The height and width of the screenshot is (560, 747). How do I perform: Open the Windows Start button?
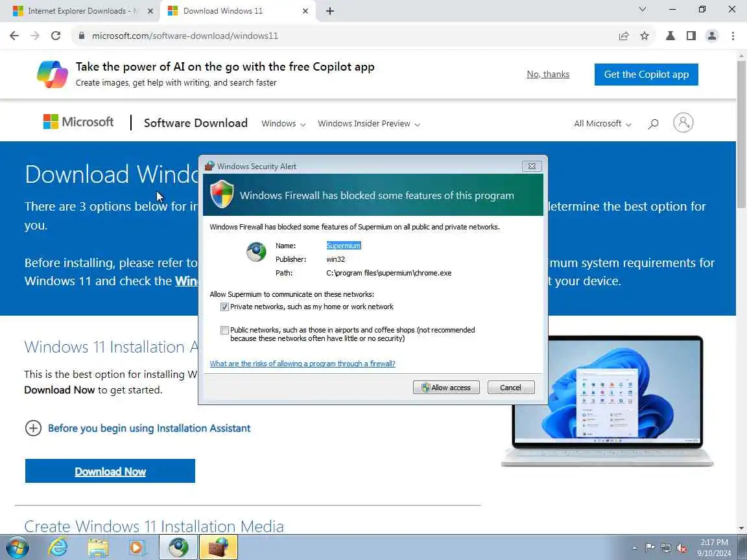tap(17, 548)
